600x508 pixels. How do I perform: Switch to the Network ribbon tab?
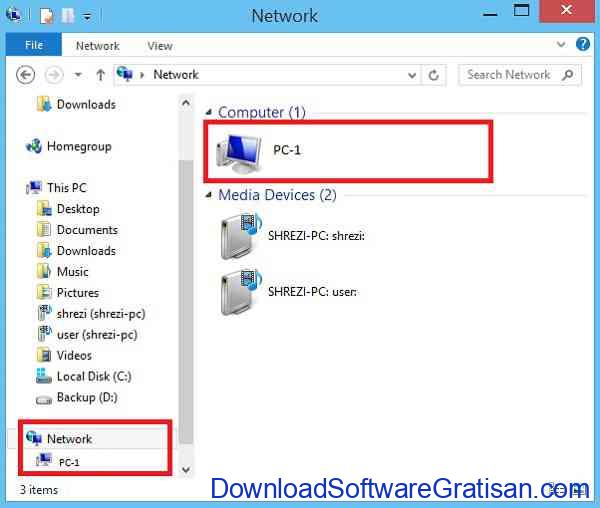(x=98, y=46)
